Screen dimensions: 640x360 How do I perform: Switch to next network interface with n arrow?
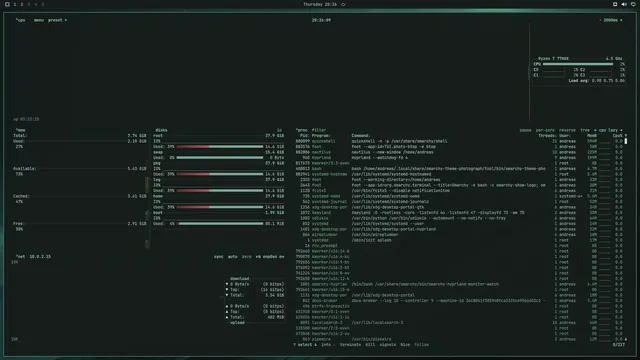point(282,257)
